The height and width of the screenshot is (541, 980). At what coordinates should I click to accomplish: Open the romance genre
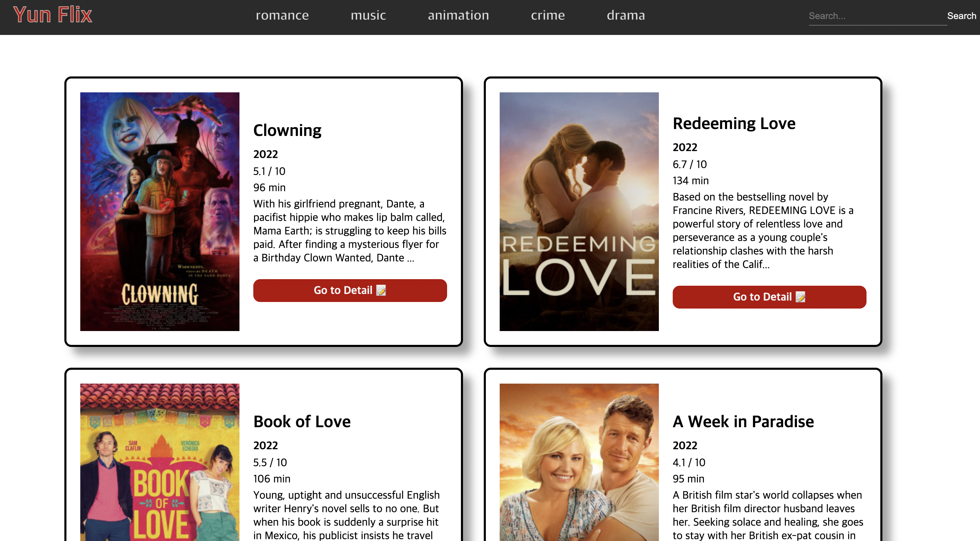tap(282, 15)
